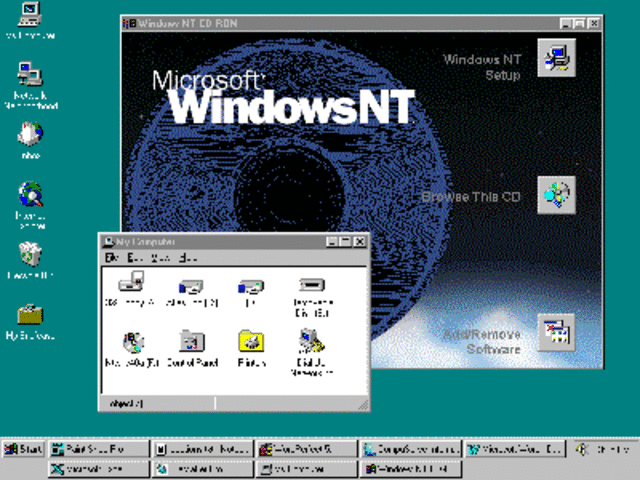Select the Removable Disk drive icon
Viewport: 640px width, 480px height.
coord(312,284)
